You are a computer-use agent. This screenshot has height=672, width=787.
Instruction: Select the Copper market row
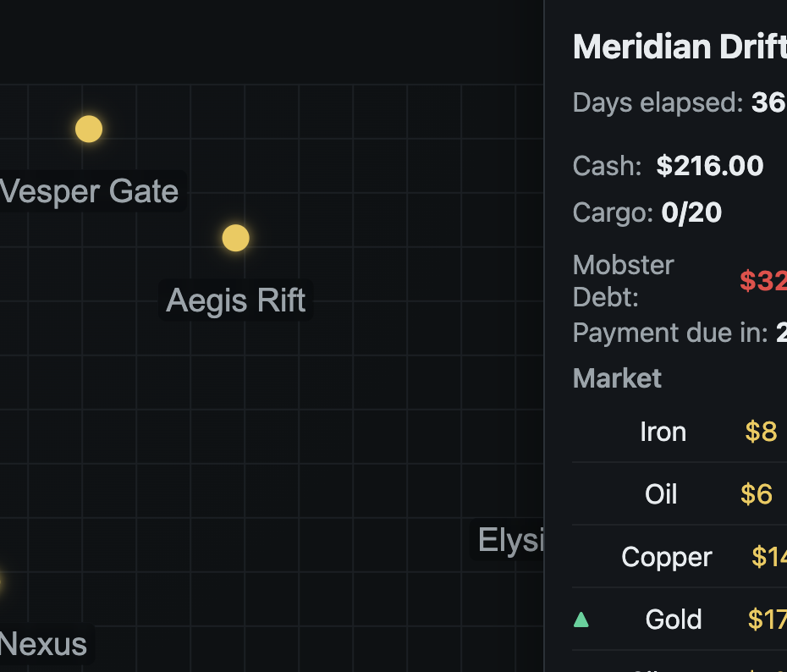(680, 557)
